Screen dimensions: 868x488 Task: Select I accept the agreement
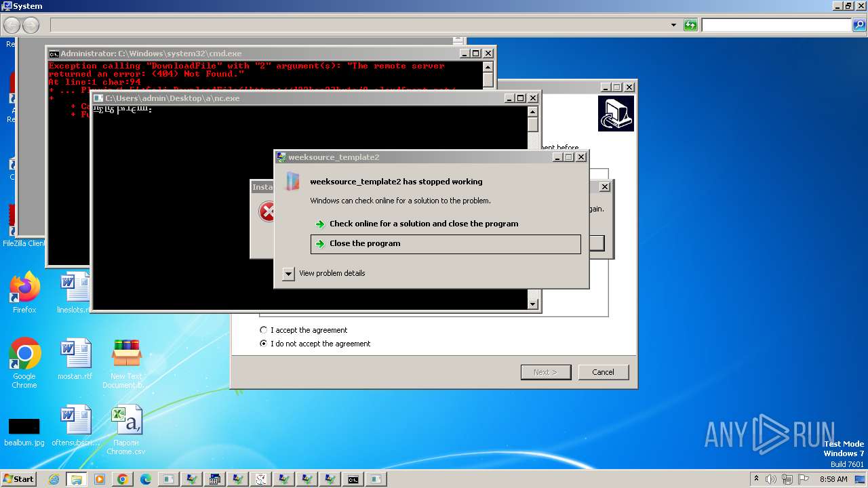[x=304, y=330]
